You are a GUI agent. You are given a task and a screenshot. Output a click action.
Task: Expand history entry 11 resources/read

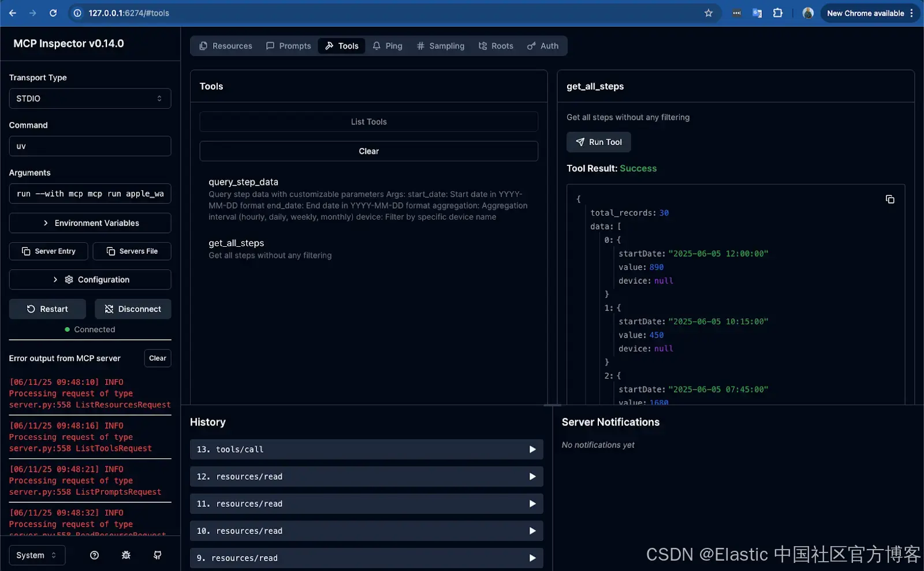pos(367,503)
